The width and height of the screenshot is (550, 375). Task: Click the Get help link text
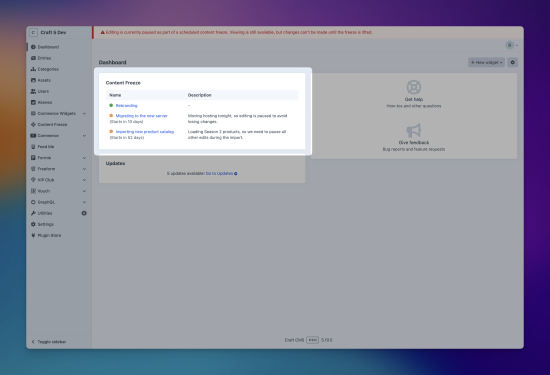[414, 99]
